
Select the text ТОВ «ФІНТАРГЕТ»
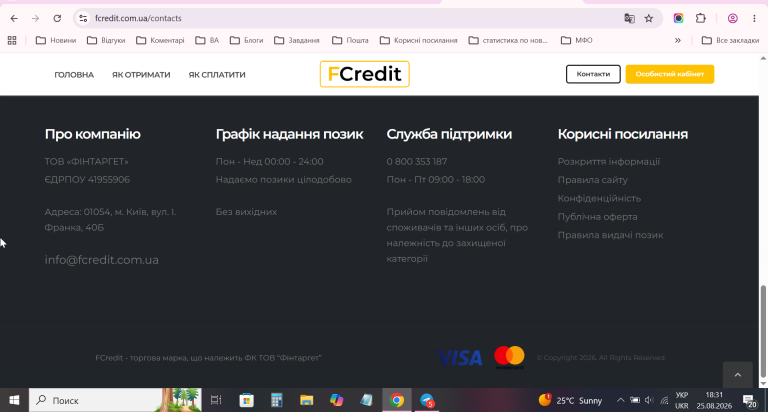87,162
